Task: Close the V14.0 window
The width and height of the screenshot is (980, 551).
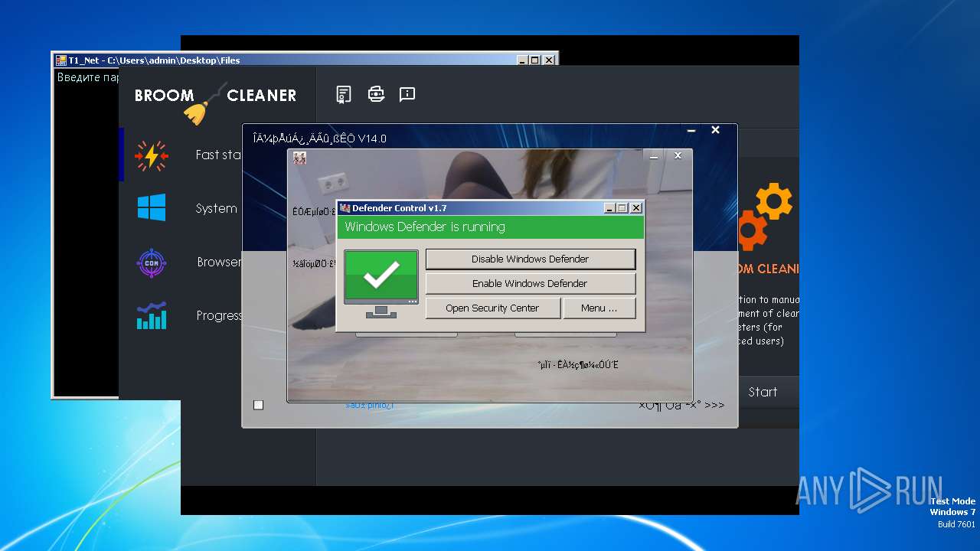Action: (715, 130)
